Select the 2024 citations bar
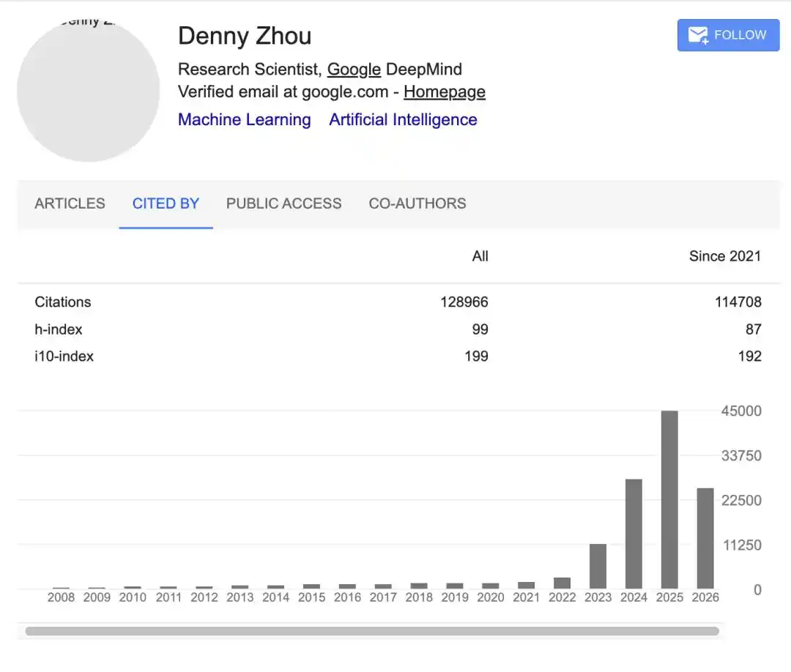This screenshot has height=672, width=791. (634, 534)
